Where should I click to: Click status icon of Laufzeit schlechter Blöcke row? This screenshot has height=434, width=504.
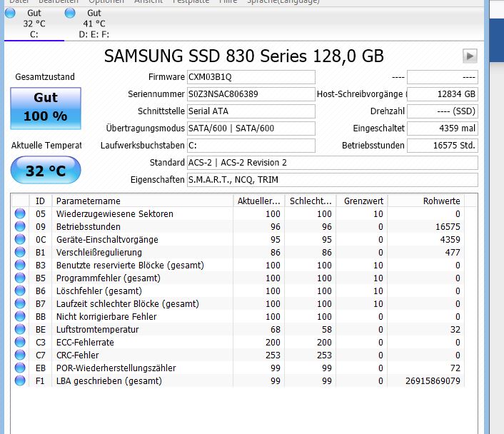[x=20, y=303]
